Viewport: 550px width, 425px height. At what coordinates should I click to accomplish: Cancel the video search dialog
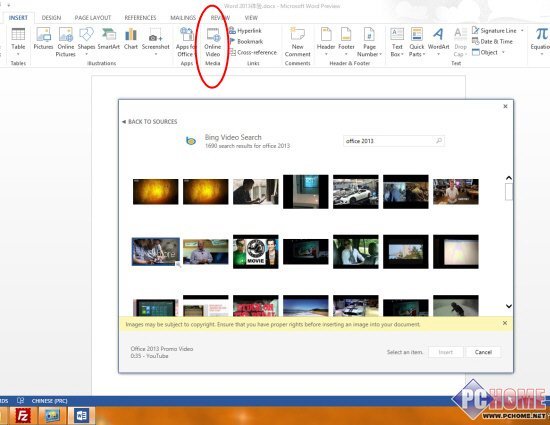click(x=483, y=352)
